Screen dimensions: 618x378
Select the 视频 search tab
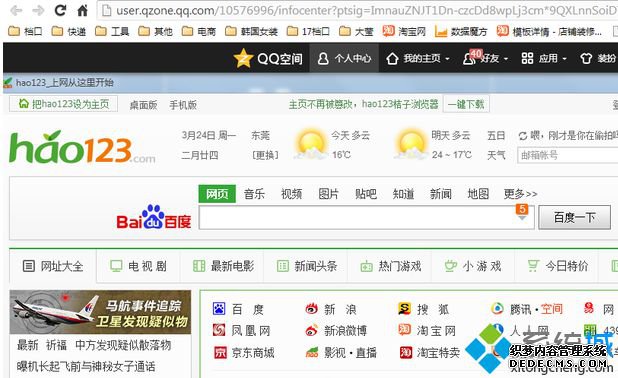(292, 194)
